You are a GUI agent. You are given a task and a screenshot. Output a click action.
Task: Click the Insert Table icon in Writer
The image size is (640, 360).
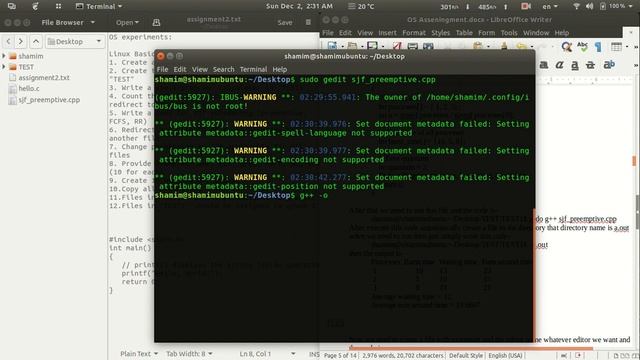(616, 47)
